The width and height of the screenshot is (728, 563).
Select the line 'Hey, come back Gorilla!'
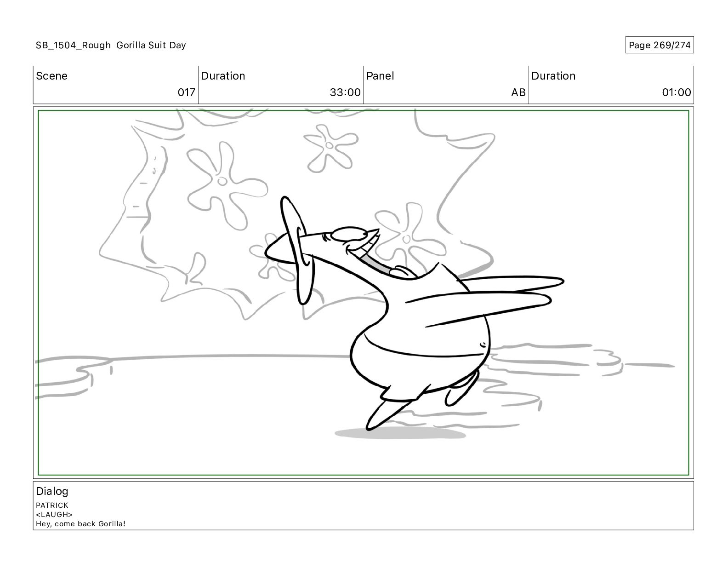click(80, 523)
